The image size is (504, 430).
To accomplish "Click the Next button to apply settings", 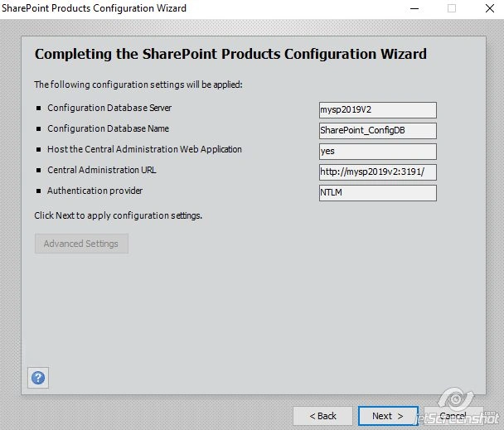I will pos(388,416).
